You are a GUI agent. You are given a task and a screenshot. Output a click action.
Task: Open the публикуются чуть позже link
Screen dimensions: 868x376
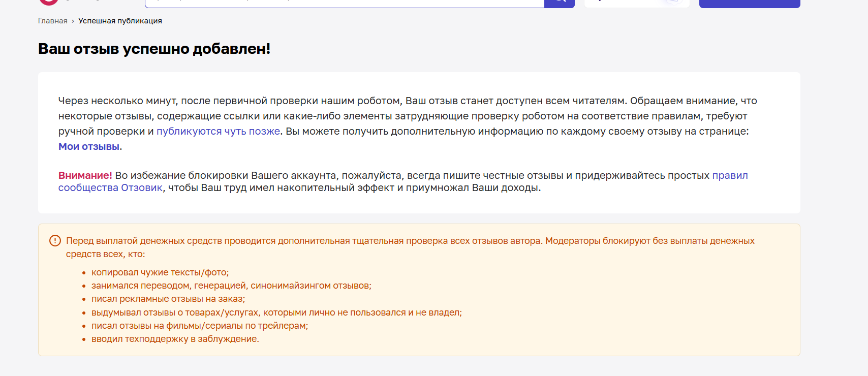pos(218,131)
